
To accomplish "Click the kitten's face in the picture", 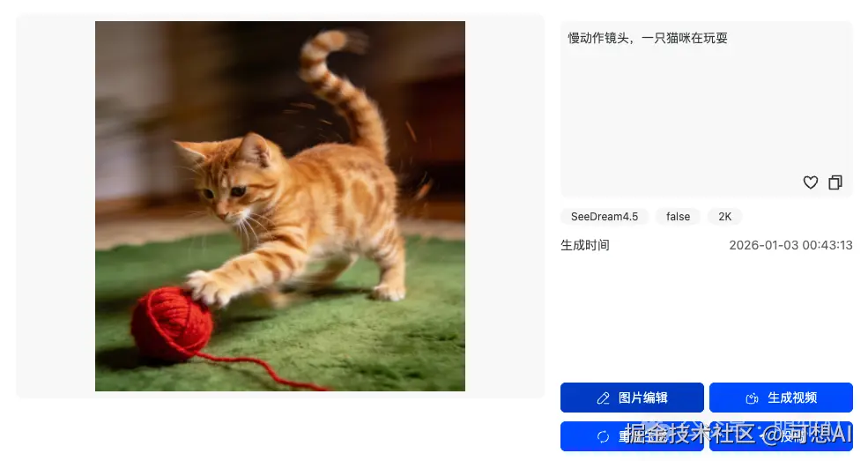I will (227, 188).
